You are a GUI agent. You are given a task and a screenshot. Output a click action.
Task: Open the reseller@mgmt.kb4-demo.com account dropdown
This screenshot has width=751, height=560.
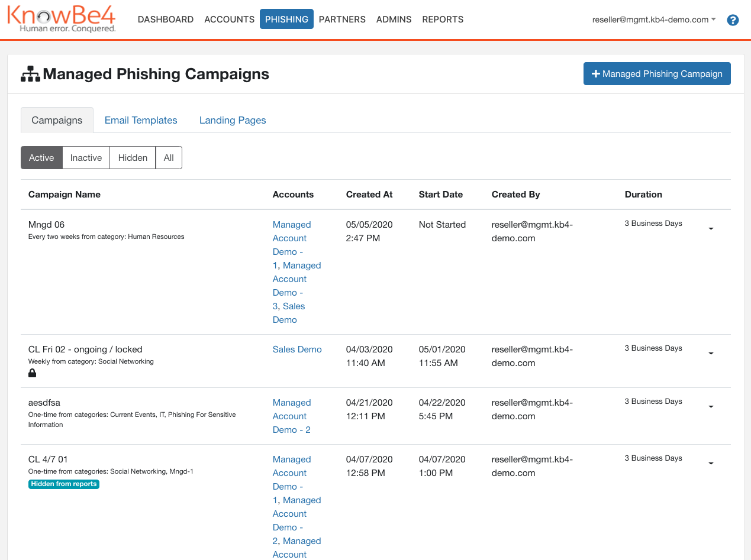point(653,19)
